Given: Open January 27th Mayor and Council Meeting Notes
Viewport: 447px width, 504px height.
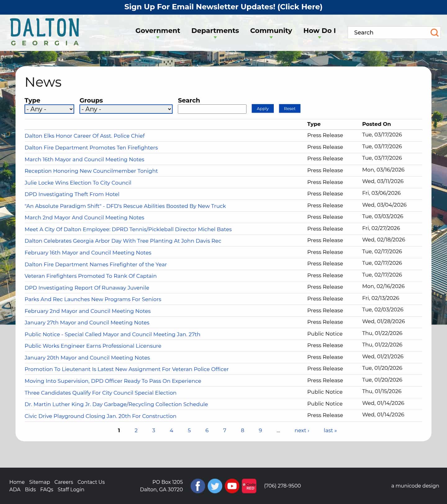Looking at the screenshot, I should pyautogui.click(x=87, y=323).
